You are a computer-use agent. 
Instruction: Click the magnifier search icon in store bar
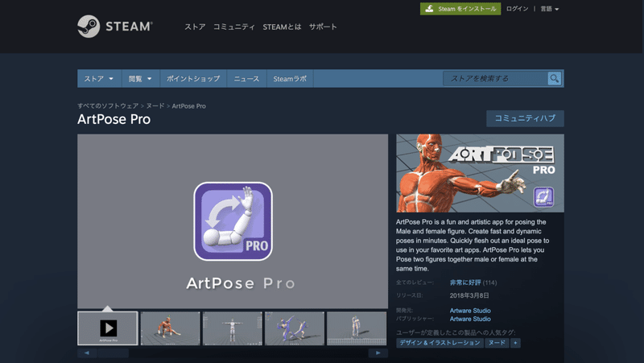click(x=554, y=78)
